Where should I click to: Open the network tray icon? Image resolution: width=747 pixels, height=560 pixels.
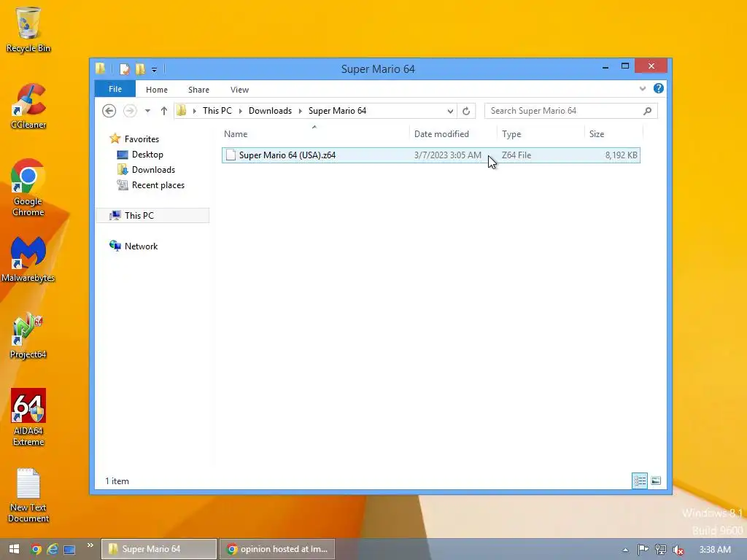coord(661,550)
